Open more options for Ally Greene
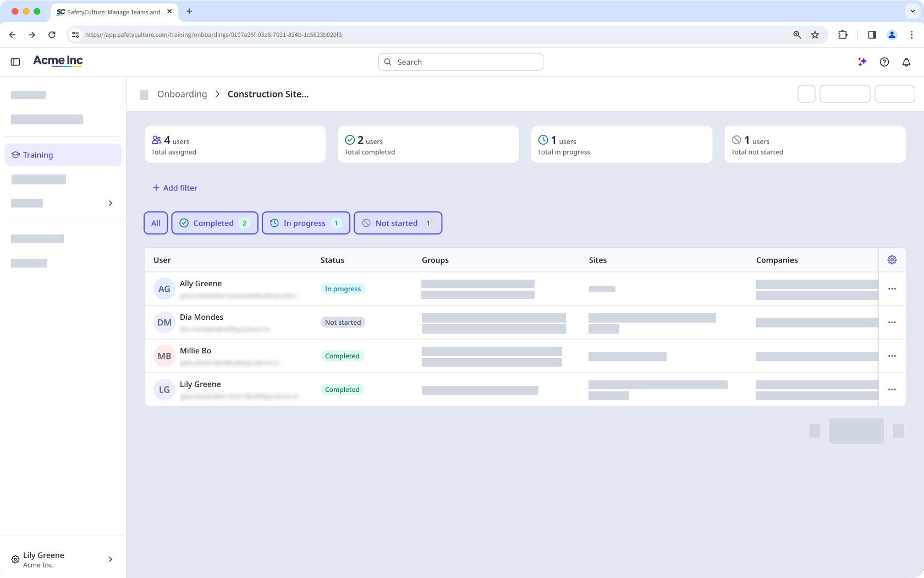This screenshot has width=924, height=578. click(x=892, y=289)
